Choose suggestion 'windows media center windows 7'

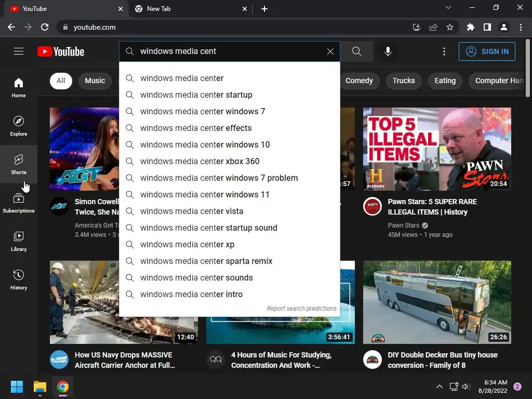click(x=229, y=112)
